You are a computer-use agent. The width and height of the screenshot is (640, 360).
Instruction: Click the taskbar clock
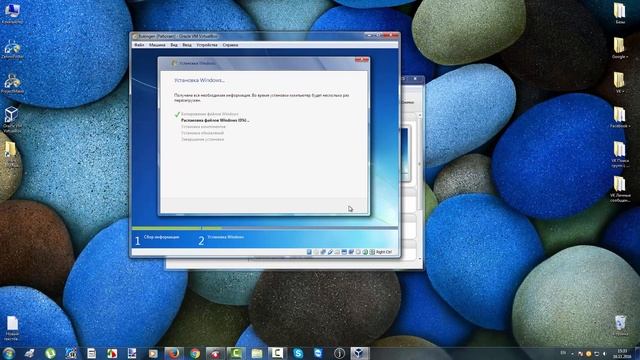622,353
